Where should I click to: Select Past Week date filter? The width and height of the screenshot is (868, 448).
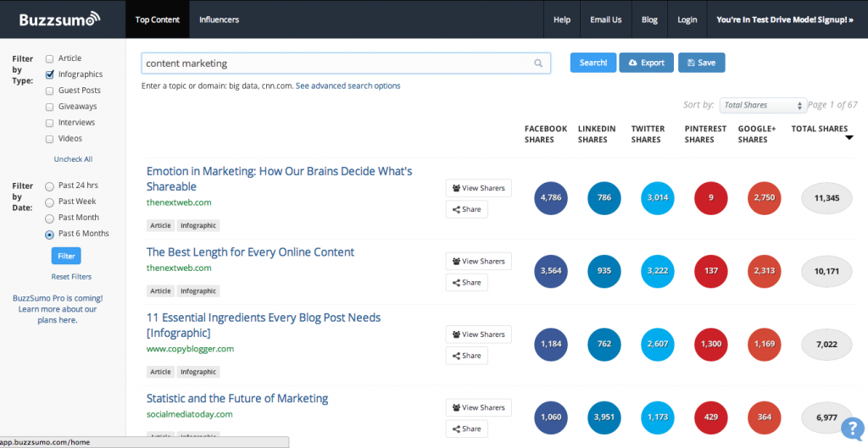point(49,202)
